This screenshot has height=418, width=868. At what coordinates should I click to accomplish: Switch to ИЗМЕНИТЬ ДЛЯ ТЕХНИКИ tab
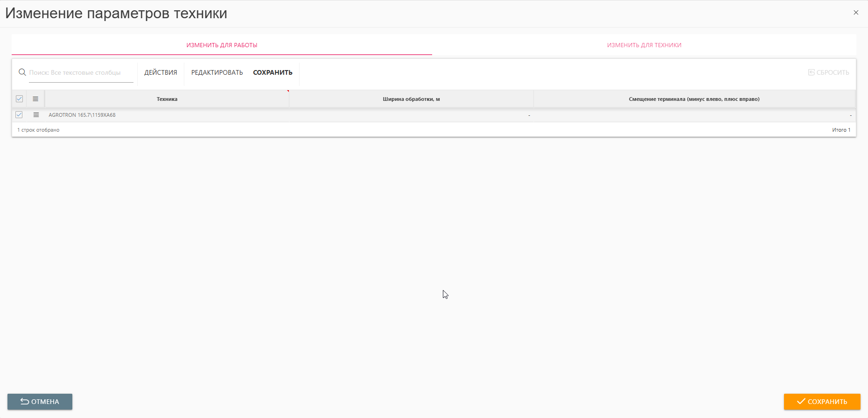pos(644,45)
